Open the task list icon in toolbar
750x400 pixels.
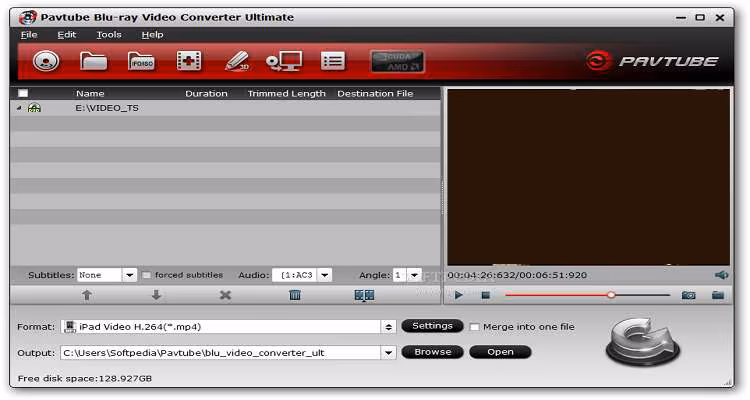click(332, 61)
